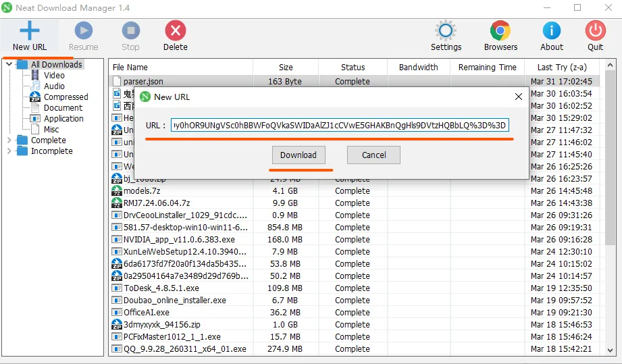
Task: Select the All Downloads folder
Action: (56, 65)
